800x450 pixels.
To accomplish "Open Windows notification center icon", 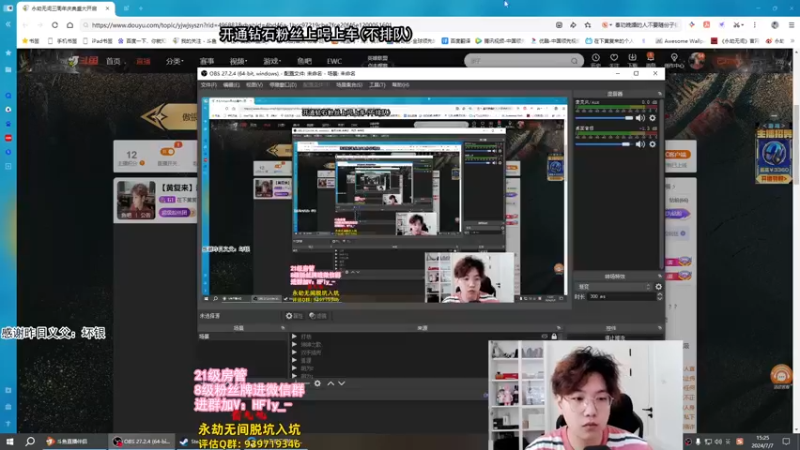I will [x=786, y=441].
